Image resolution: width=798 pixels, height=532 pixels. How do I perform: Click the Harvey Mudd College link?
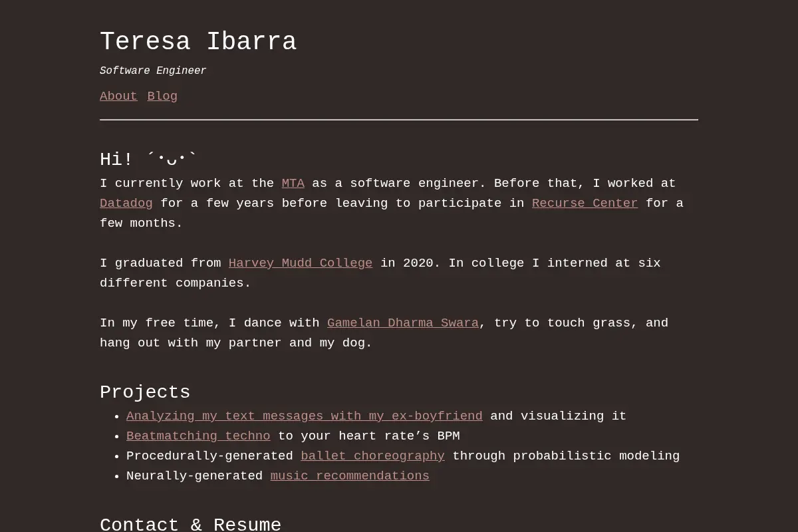tap(301, 263)
